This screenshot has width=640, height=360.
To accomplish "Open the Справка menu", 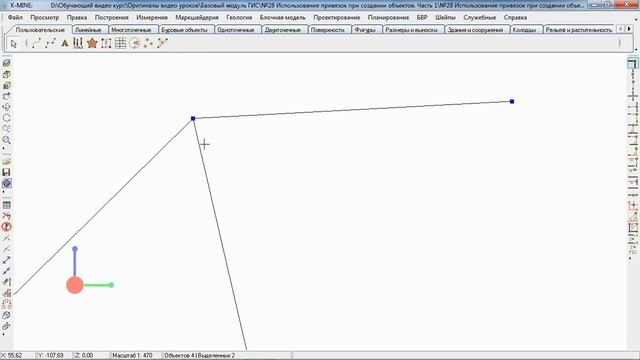I will point(515,18).
